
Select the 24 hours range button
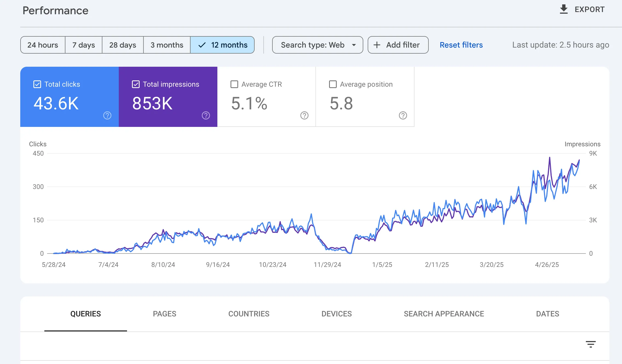43,45
